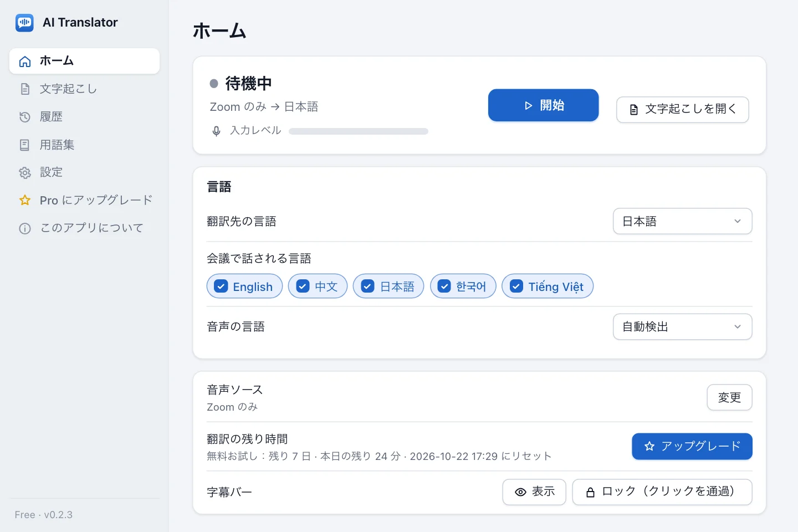Toggle the 한국어 language checkbox
The image size is (798, 532).
[x=444, y=287]
